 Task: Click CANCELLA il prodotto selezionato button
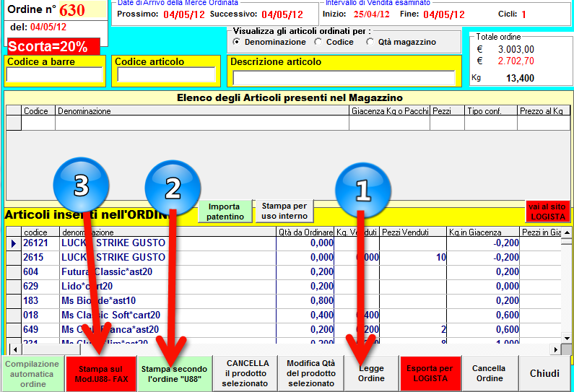click(x=245, y=373)
